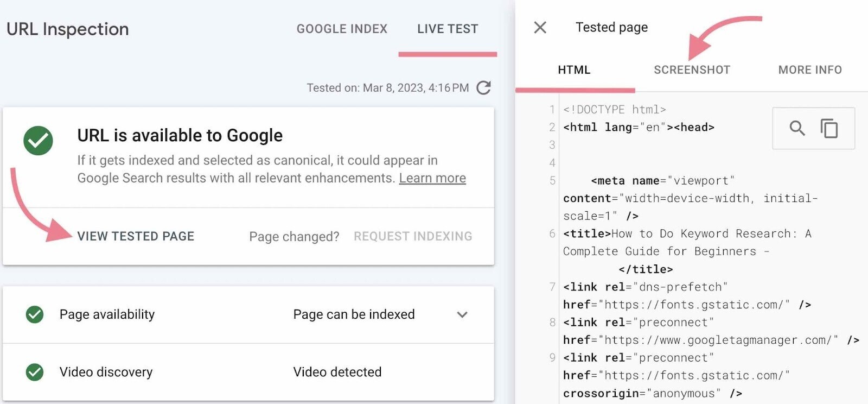This screenshot has width=868, height=404.
Task: Click the Page availability green check icon
Action: 35,314
